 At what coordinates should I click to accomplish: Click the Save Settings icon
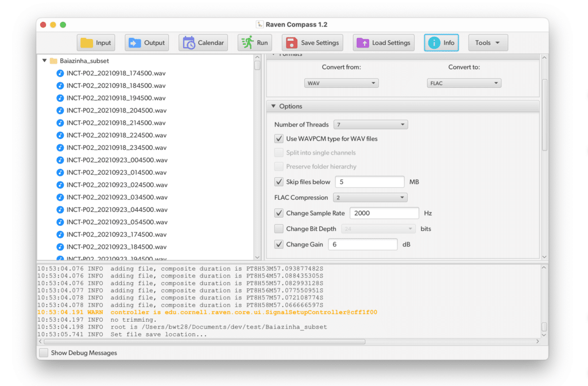(x=293, y=42)
